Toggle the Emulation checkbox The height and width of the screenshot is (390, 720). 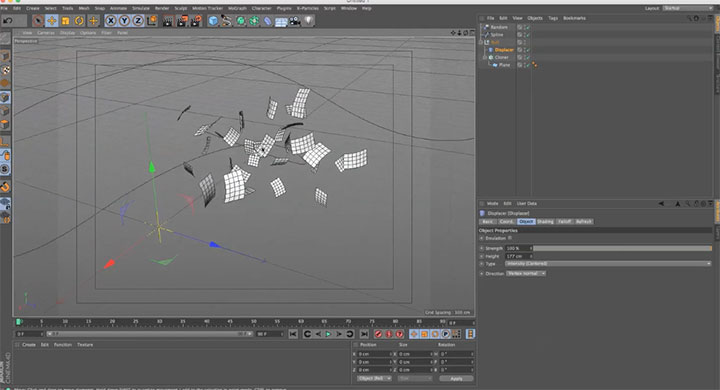pyautogui.click(x=510, y=238)
